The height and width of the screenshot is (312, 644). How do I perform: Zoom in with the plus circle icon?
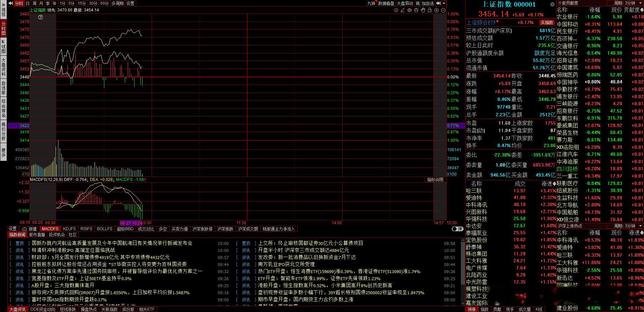436,10
